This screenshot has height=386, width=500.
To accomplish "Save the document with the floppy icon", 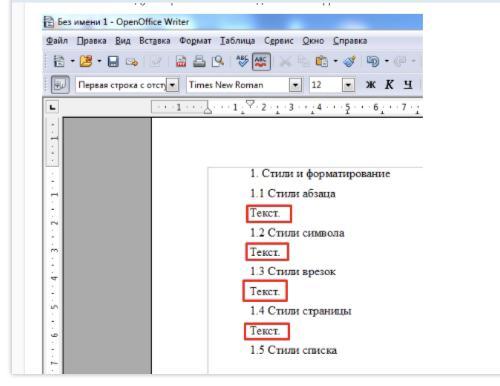I will pyautogui.click(x=113, y=62).
